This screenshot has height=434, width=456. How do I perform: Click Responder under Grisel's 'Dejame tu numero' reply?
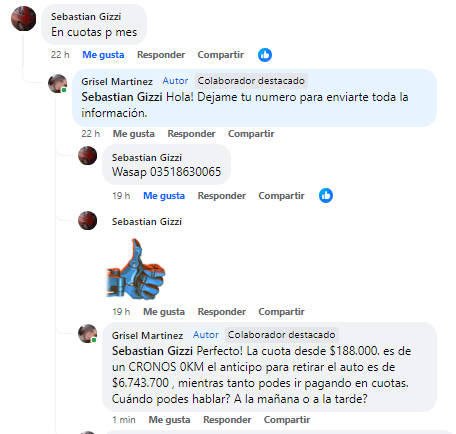pos(191,134)
